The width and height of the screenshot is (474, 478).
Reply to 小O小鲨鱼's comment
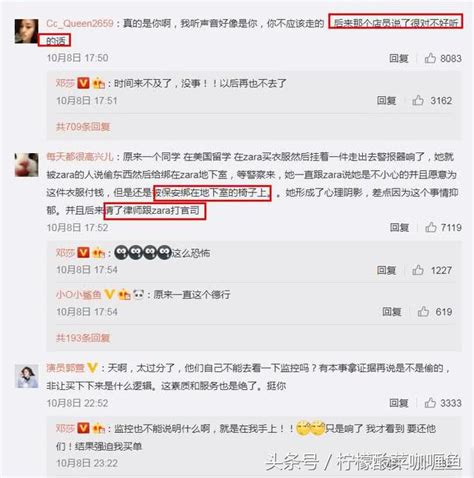coord(392,312)
